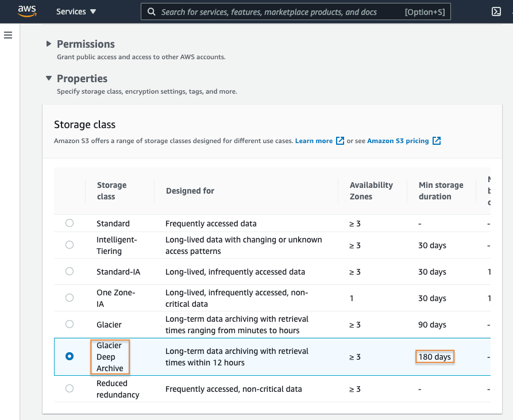Open the CloudShell terminal icon
This screenshot has height=420, width=513.
pos(496,11)
